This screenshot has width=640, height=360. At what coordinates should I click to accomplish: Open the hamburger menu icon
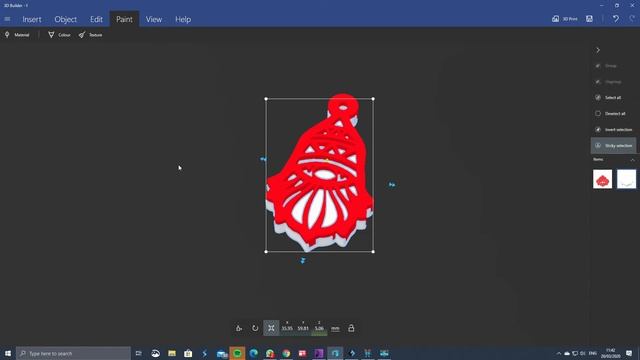(x=7, y=19)
